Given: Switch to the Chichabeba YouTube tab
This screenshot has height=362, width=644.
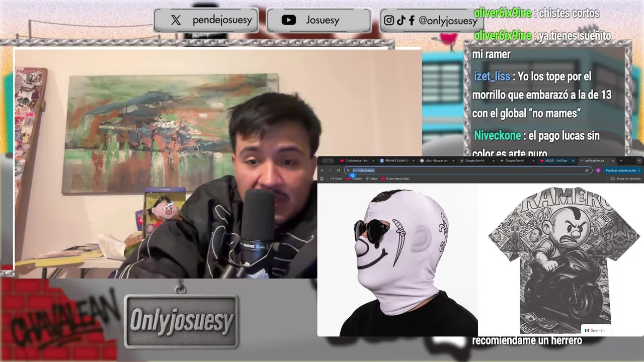Looking at the screenshot, I should click(357, 160).
